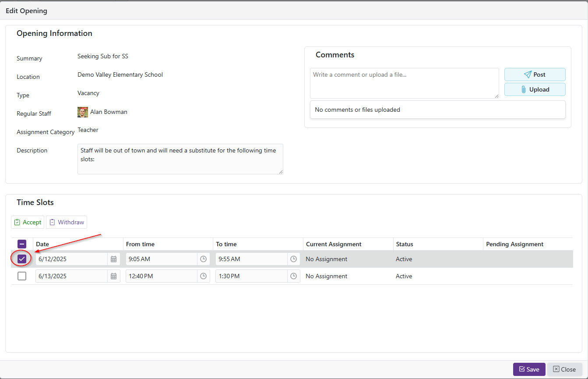Open calendar picker for 6/12/2025 date
The image size is (588, 379).
114,259
